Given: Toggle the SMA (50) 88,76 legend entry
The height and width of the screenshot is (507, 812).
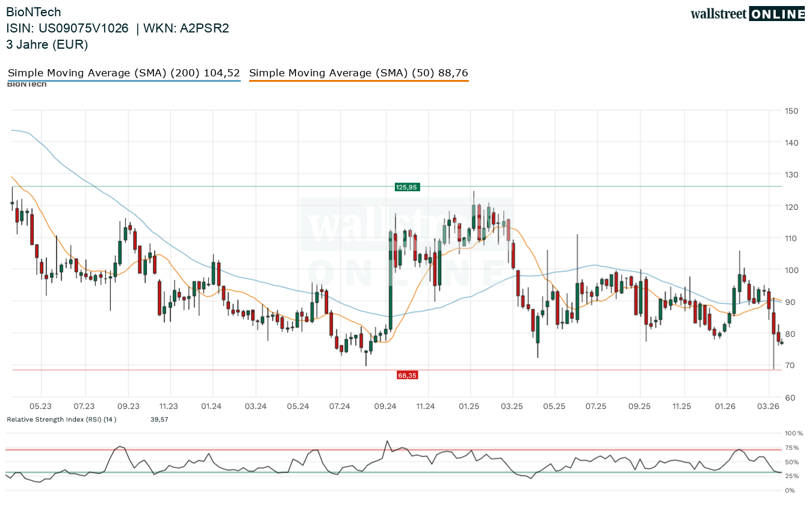Looking at the screenshot, I should coord(358,73).
